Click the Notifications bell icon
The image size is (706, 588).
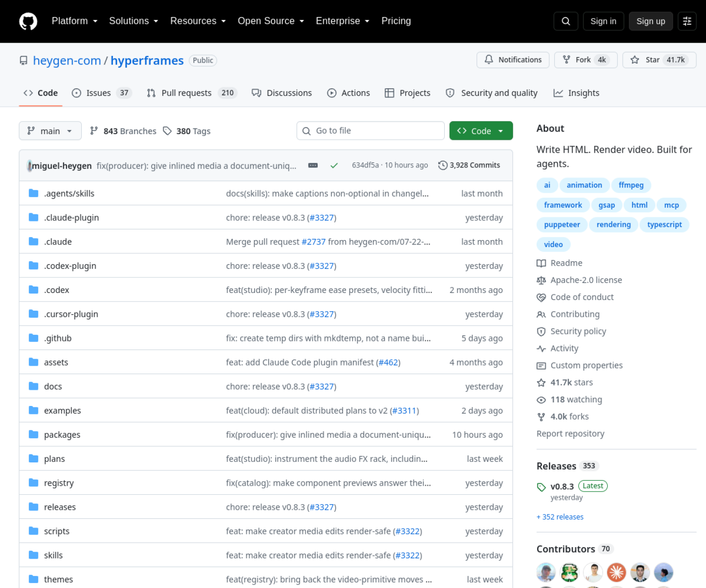pos(489,60)
